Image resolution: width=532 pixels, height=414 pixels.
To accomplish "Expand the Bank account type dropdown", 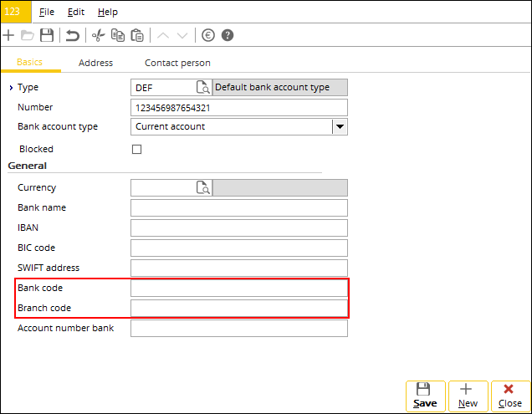I will point(339,127).
